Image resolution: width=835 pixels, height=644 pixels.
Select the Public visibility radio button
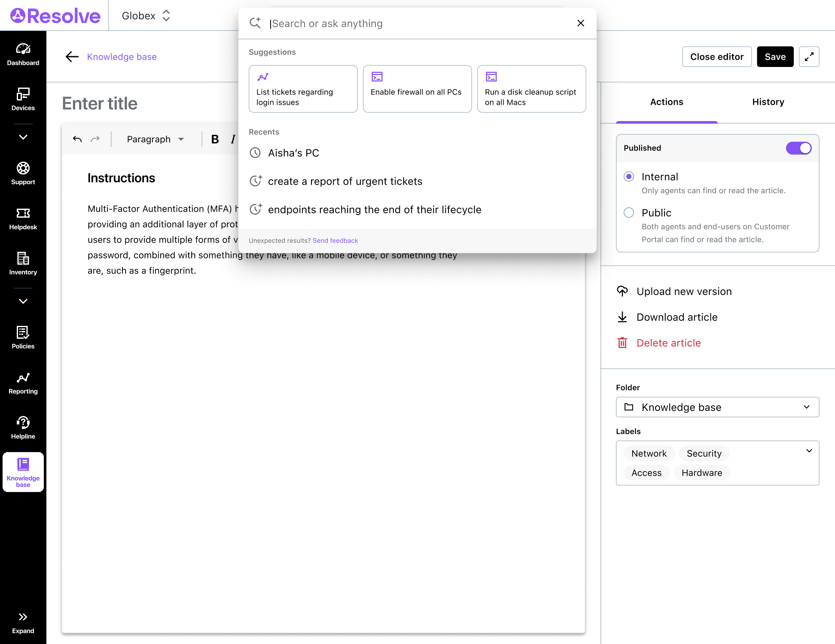coord(629,213)
